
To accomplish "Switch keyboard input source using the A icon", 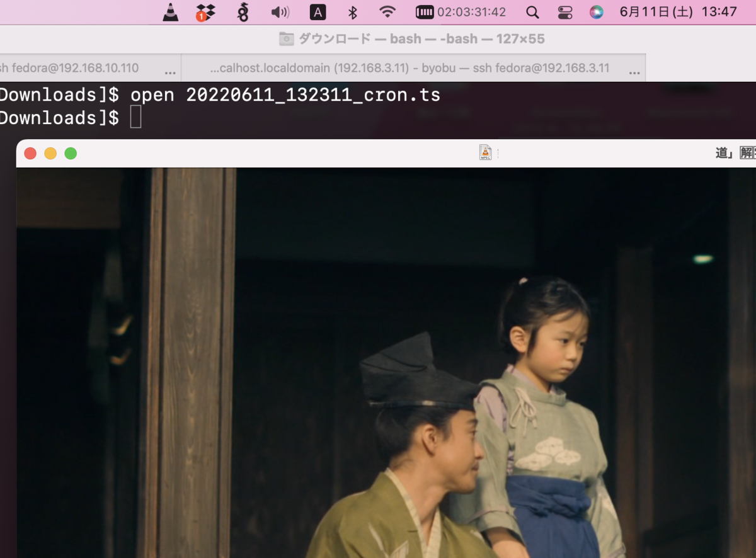I will (x=318, y=11).
